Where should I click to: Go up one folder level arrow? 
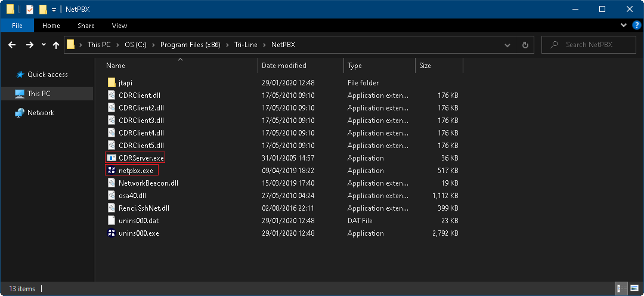tap(56, 45)
